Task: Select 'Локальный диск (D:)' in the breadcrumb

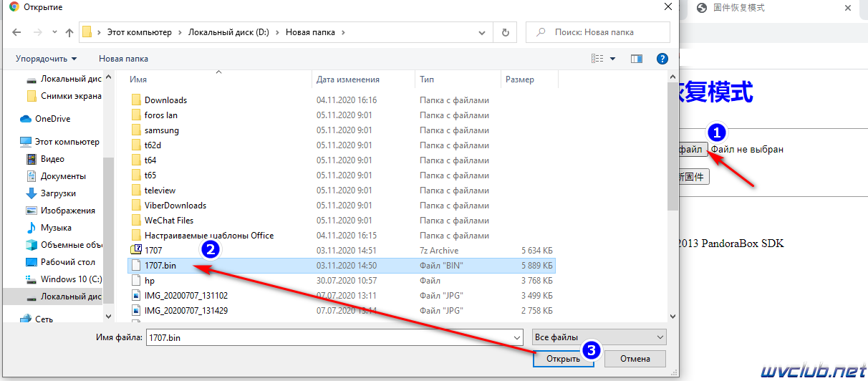Action: click(230, 32)
